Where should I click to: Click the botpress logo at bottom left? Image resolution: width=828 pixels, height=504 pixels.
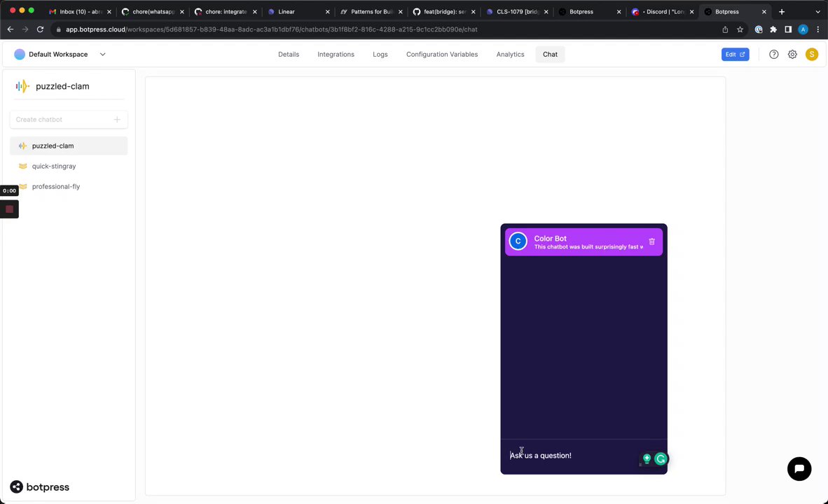[40, 486]
